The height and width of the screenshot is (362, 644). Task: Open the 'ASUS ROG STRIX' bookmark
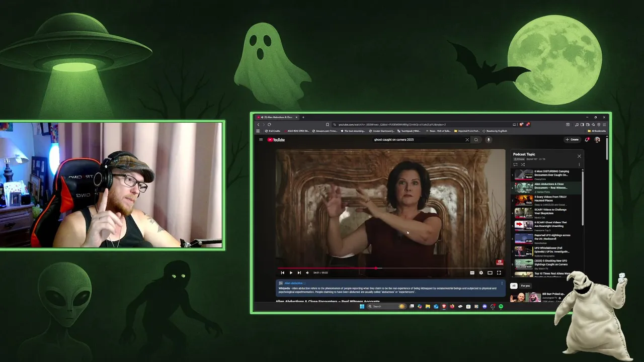click(297, 131)
